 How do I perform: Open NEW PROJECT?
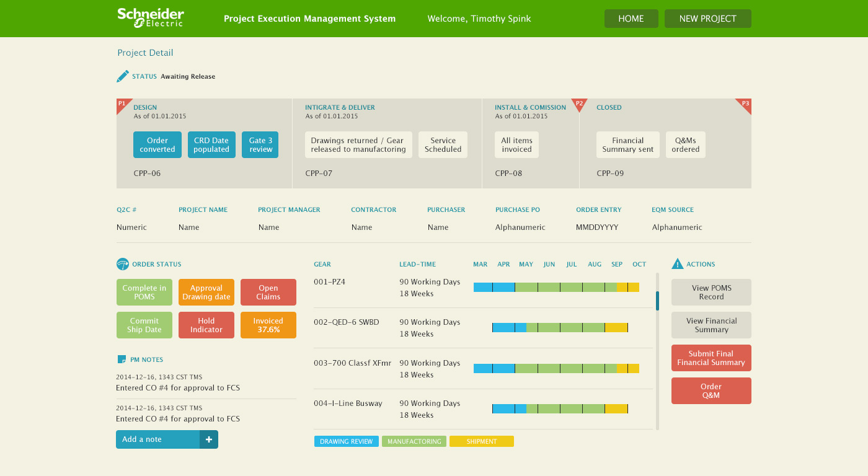[707, 18]
